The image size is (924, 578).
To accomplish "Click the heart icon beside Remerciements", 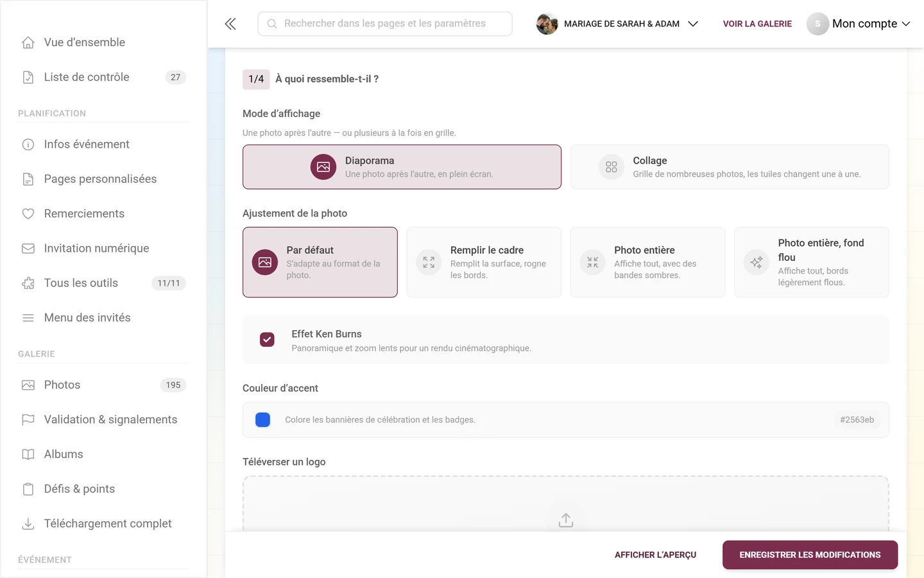I will 28,214.
